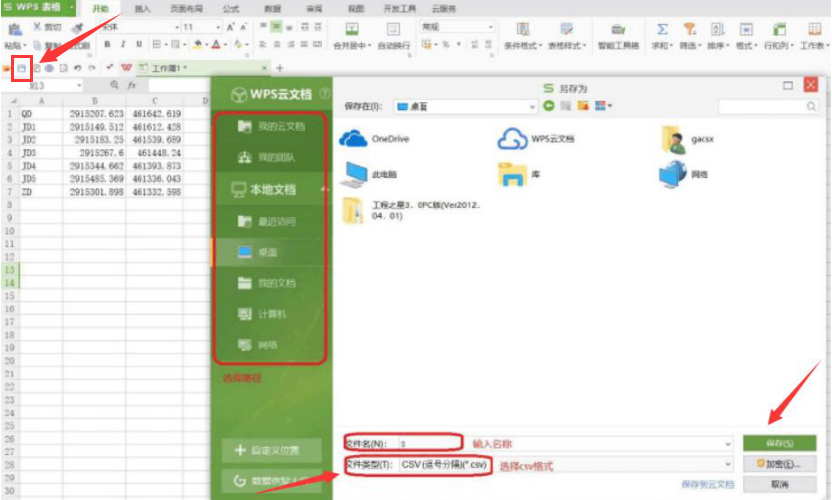This screenshot has height=500, width=832.
Task: Open the WPS云文档 cloud icon in file list
Action: click(512, 139)
